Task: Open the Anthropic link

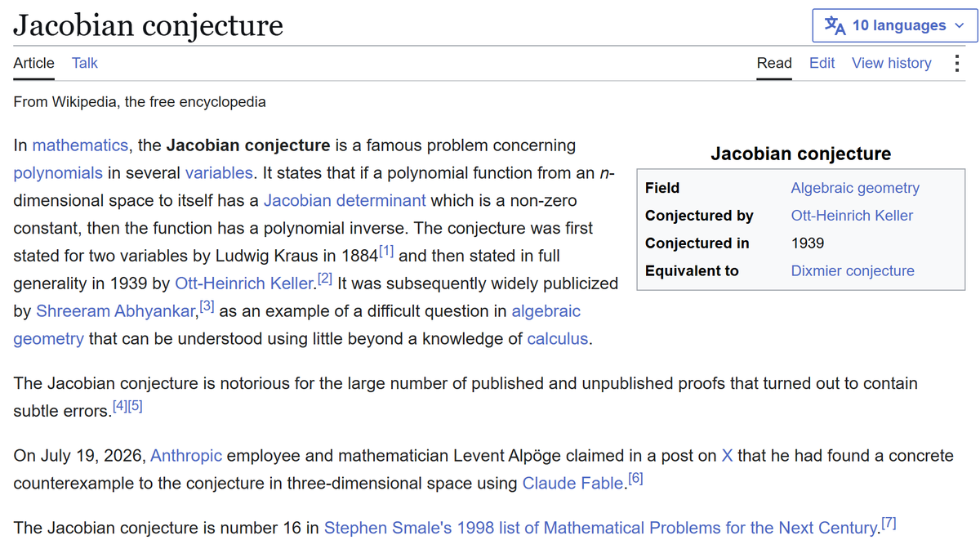Action: 186,456
